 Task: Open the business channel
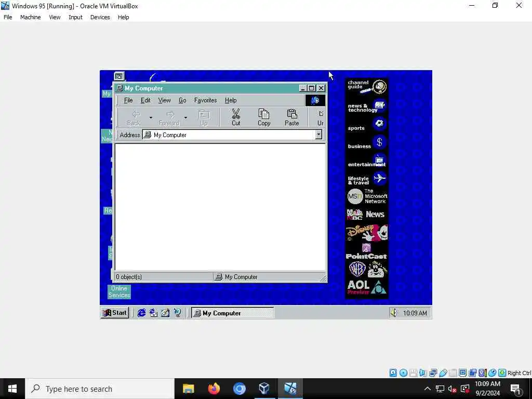tap(367, 143)
